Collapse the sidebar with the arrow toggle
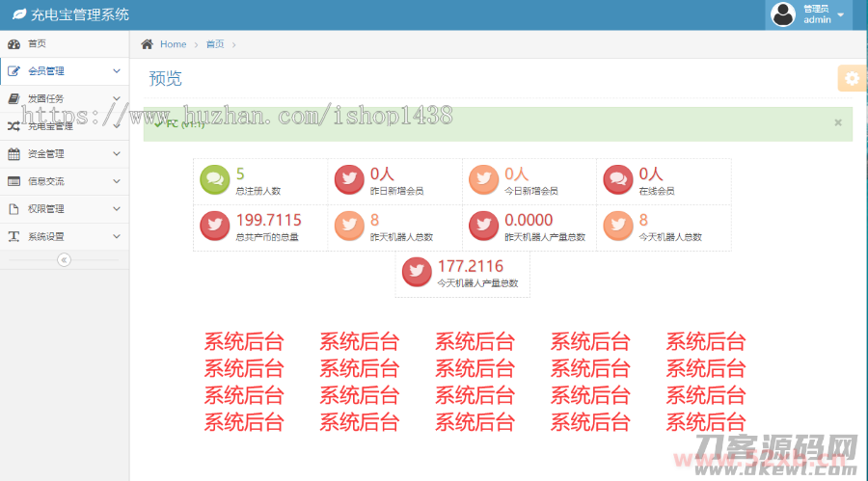 tap(64, 260)
